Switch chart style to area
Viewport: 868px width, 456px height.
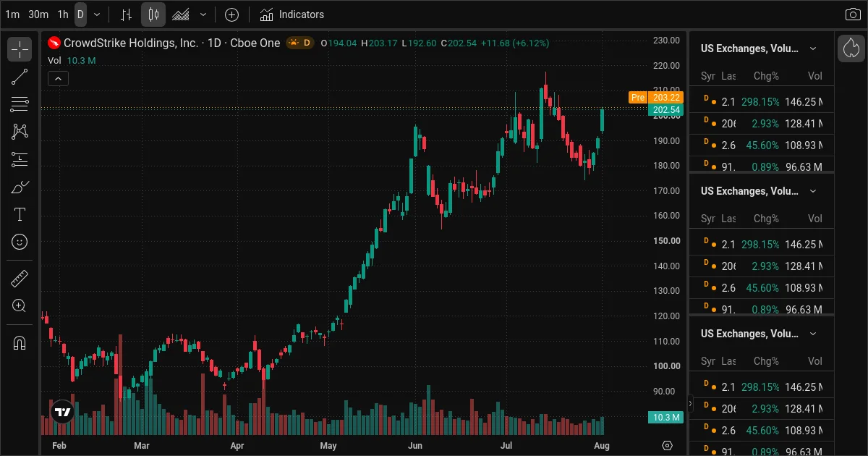[x=181, y=14]
